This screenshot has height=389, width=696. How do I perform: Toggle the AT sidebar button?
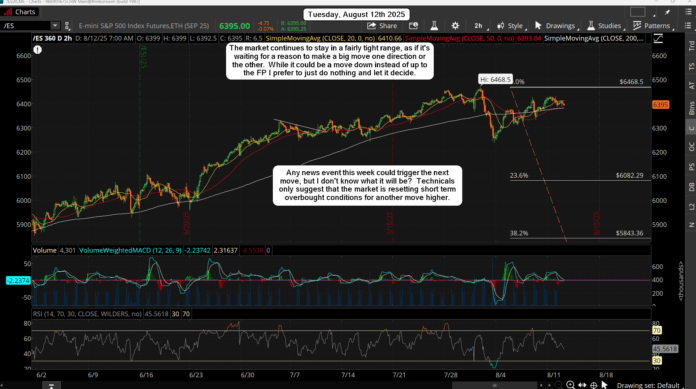(x=691, y=85)
